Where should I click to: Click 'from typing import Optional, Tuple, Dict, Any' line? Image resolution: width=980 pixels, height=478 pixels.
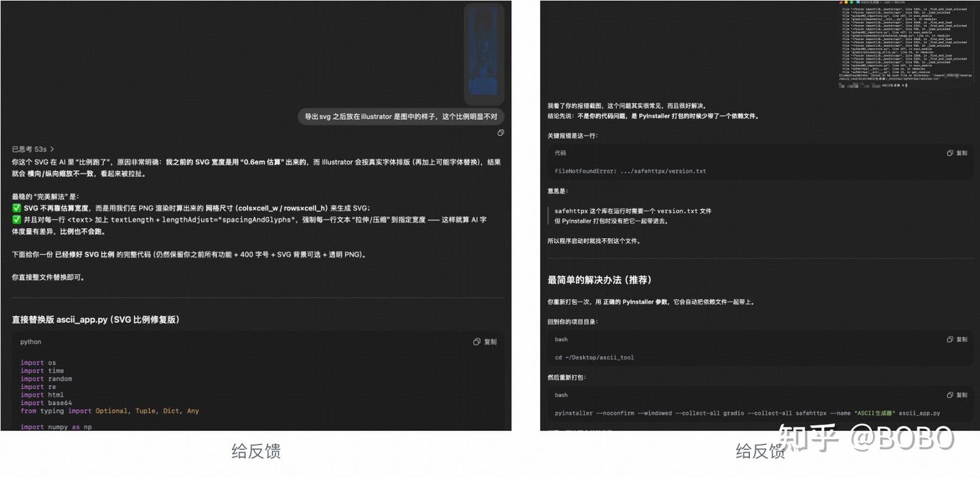[x=110, y=411]
